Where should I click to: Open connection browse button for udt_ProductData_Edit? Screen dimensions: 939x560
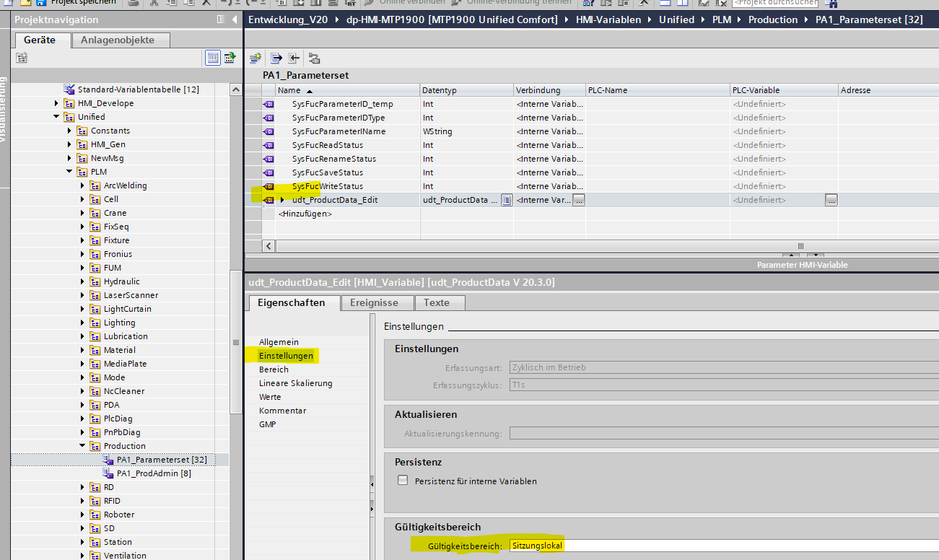[578, 200]
